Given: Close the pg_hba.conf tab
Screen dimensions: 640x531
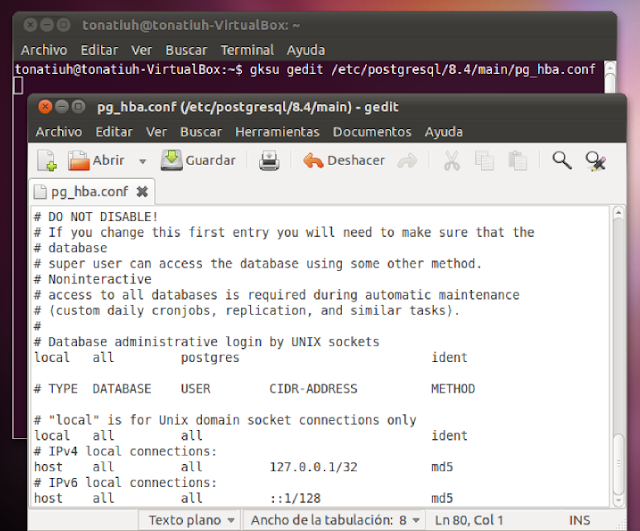Looking at the screenshot, I should [142, 191].
